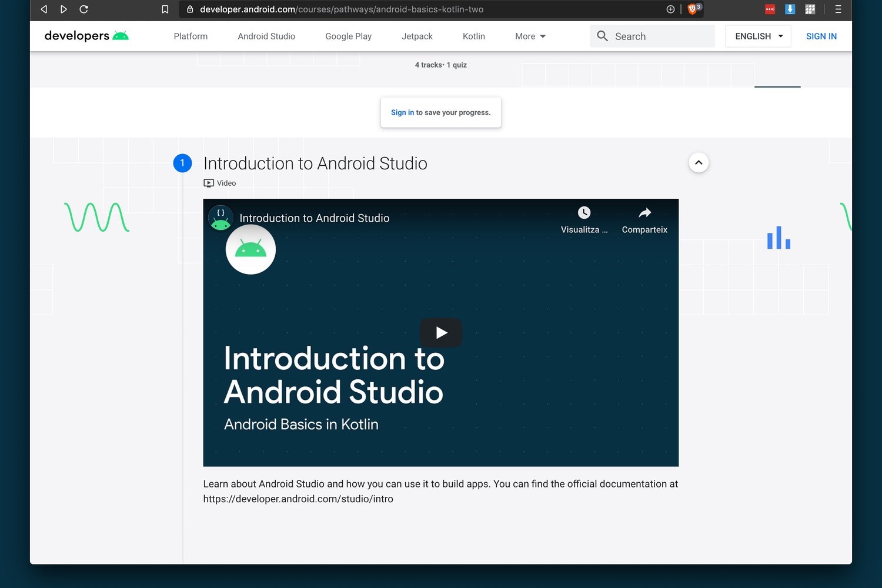The height and width of the screenshot is (588, 882).
Task: Go to the Kotlin nav item
Action: [x=473, y=36]
